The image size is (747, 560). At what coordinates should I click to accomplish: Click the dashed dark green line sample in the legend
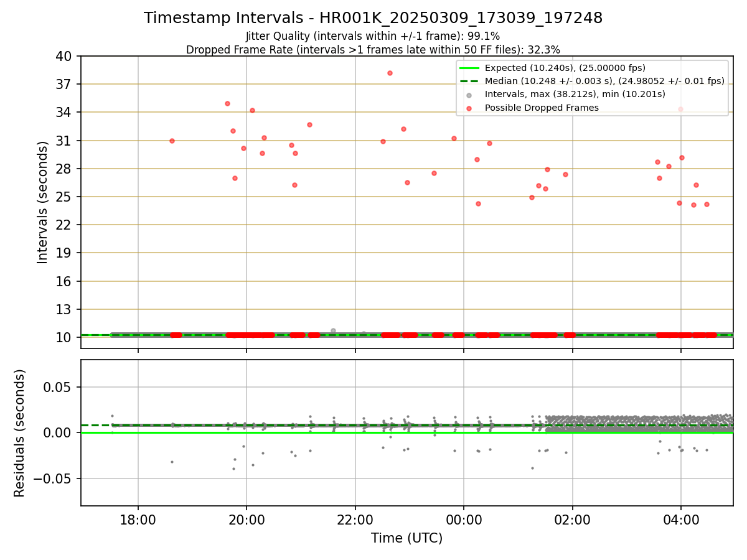click(x=469, y=81)
